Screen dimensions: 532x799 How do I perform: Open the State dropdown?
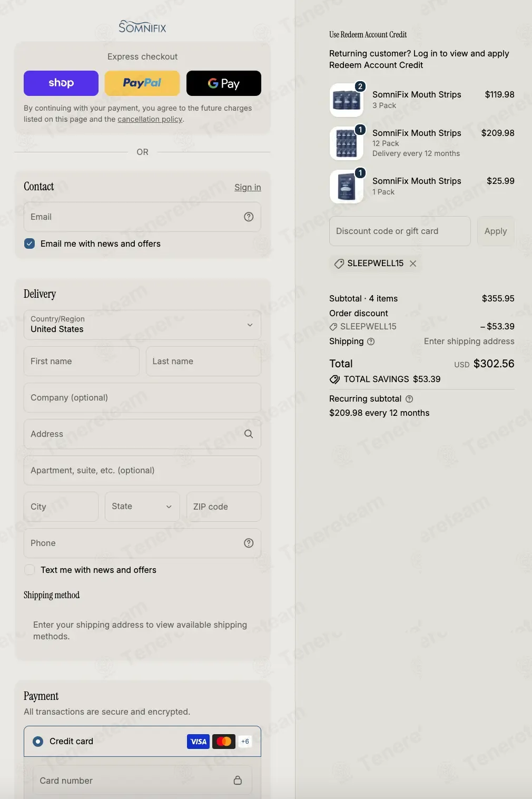click(x=142, y=506)
